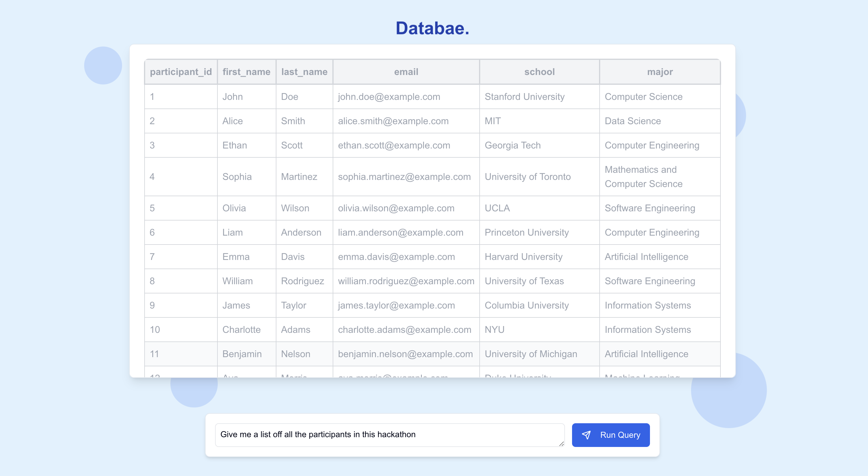Click the Stanford University cell
868x476 pixels.
tap(524, 97)
